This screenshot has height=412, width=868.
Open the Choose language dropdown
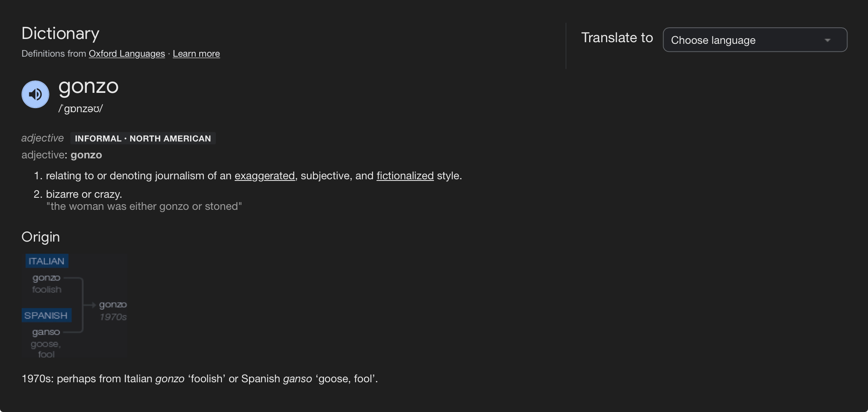[x=755, y=40]
